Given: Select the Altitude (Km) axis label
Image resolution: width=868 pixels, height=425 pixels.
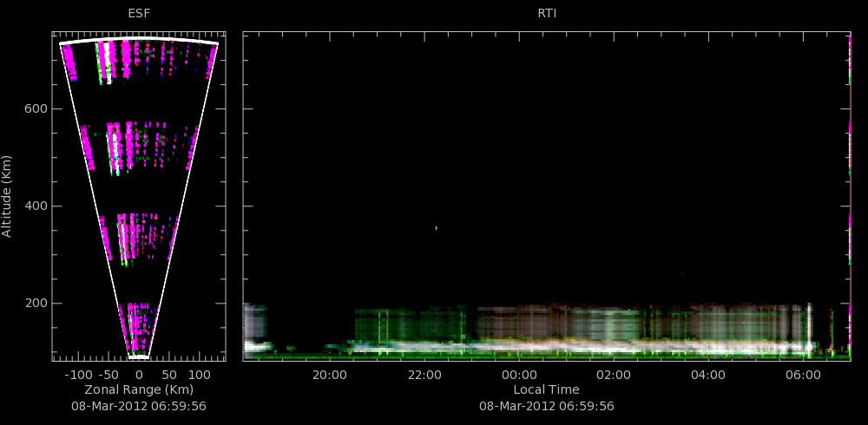Looking at the screenshot, I should [6, 196].
